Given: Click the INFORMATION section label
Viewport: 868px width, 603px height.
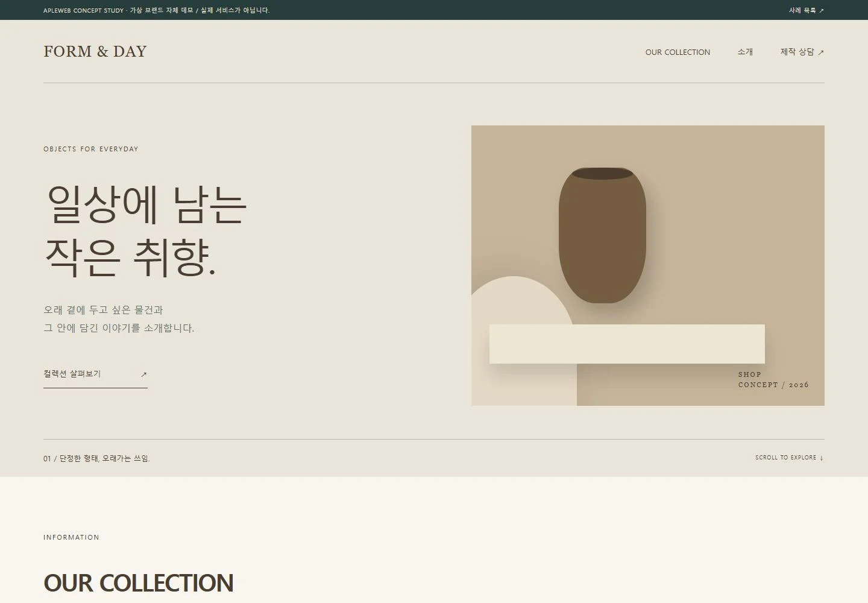Looking at the screenshot, I should coord(71,537).
